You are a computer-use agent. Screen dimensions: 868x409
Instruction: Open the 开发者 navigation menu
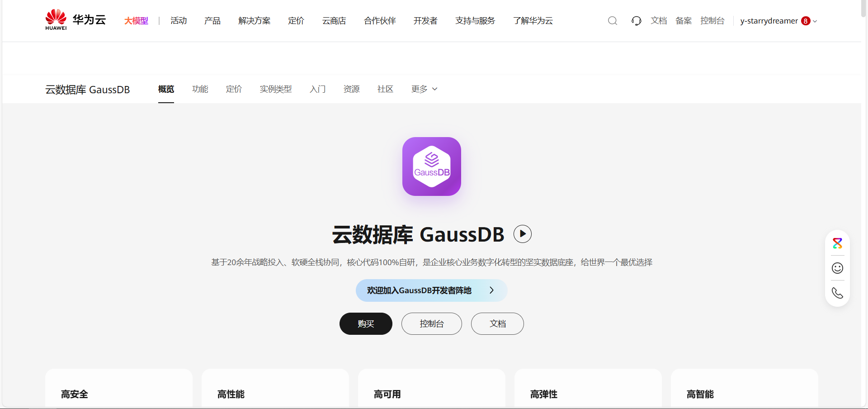coord(425,21)
